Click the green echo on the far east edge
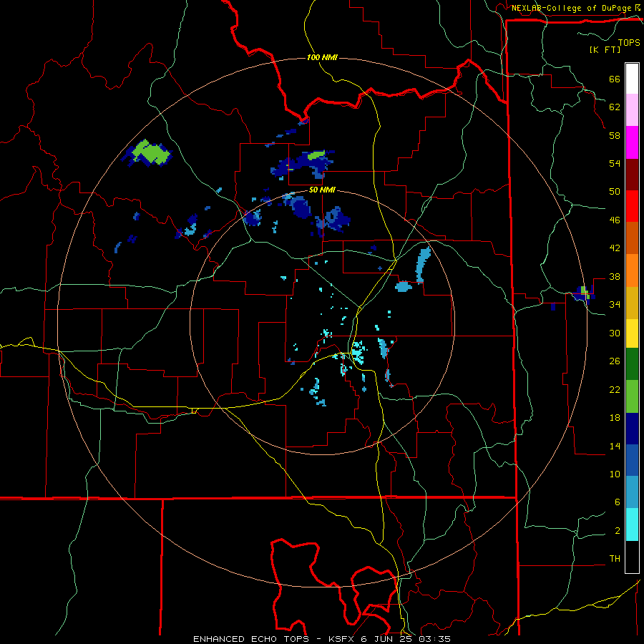The width and height of the screenshot is (644, 644). click(x=585, y=292)
